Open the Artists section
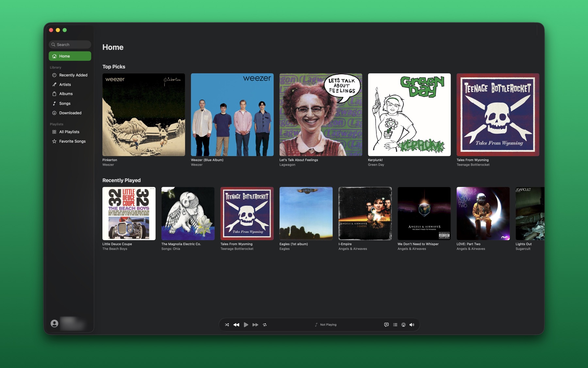 pos(70,84)
